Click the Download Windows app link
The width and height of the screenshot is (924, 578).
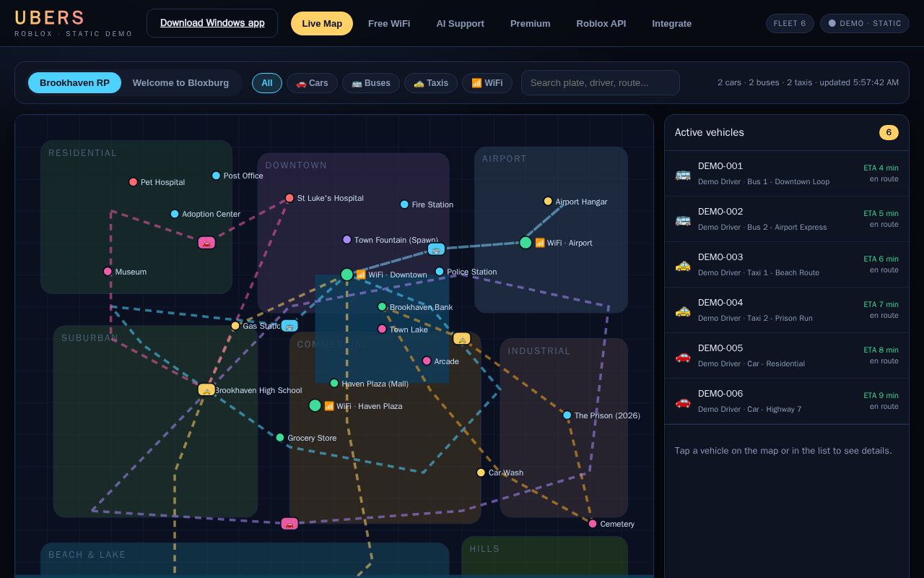(212, 23)
